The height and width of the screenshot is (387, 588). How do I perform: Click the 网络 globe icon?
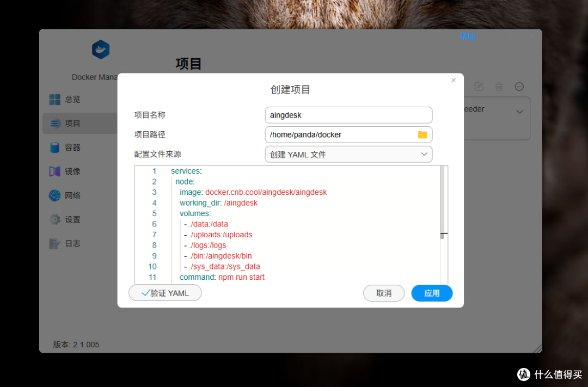55,195
